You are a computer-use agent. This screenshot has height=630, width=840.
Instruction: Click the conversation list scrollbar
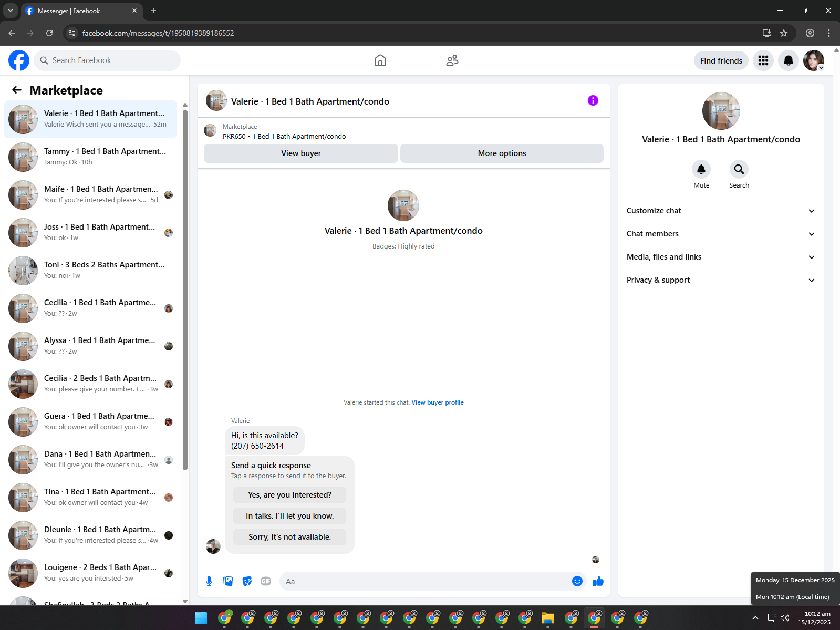click(x=185, y=289)
